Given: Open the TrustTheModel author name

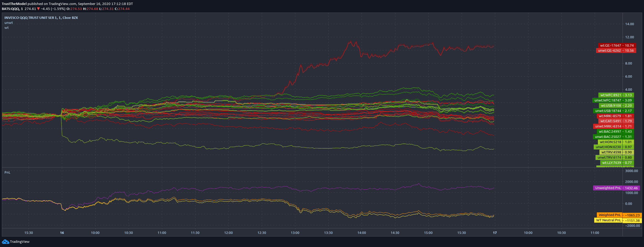Looking at the screenshot, I should point(14,4).
